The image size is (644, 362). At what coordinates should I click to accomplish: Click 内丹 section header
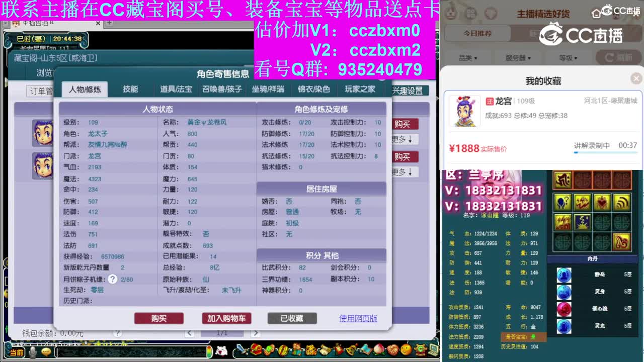point(592,258)
